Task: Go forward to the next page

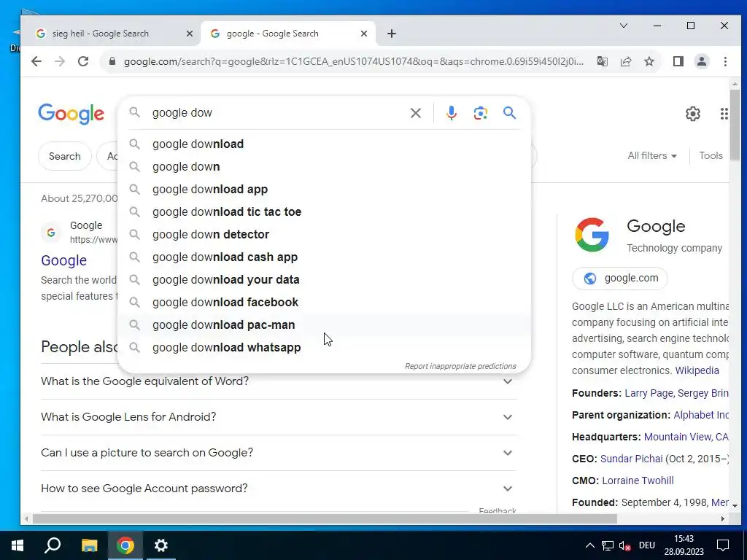Action: (60, 61)
